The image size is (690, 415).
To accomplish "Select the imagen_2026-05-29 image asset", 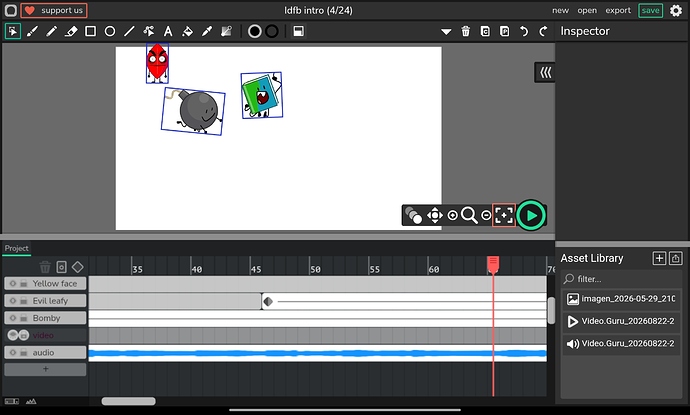I will (621, 299).
